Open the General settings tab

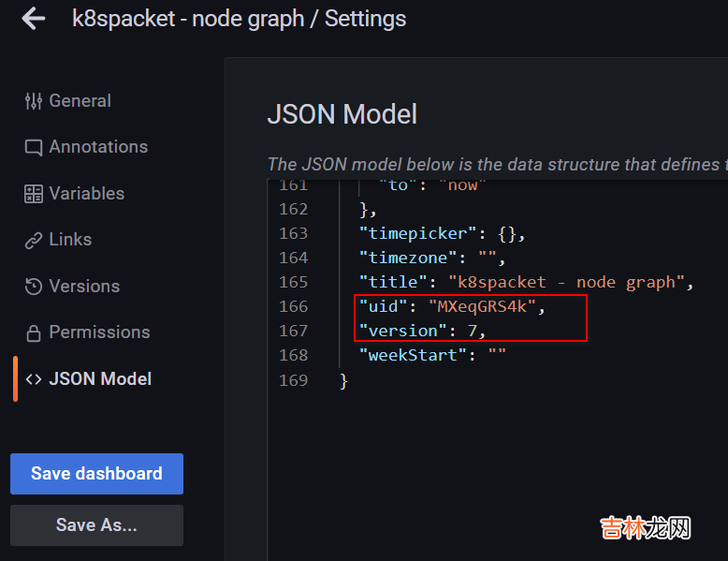[80, 101]
